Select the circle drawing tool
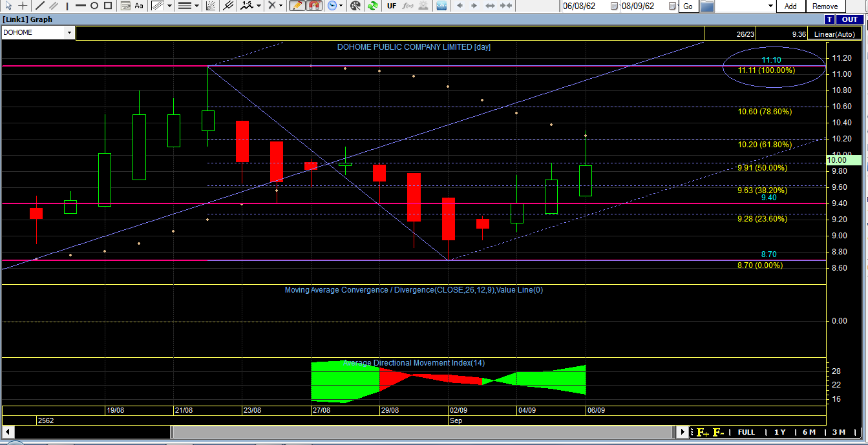This screenshot has height=445, width=868. (94, 6)
